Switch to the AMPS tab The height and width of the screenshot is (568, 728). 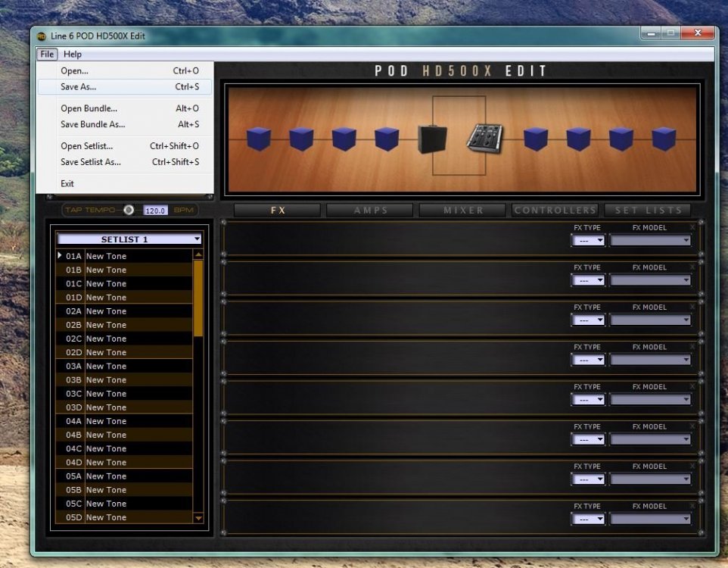pyautogui.click(x=369, y=211)
